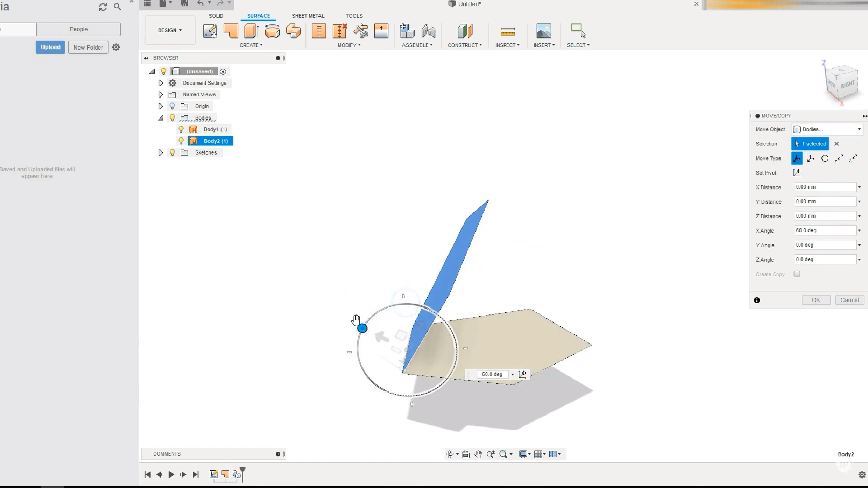
Task: Click the Measure ruler icon
Action: (508, 32)
